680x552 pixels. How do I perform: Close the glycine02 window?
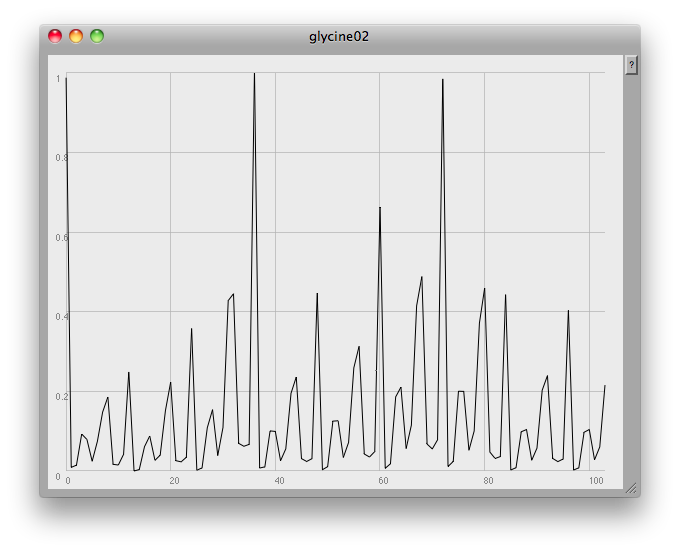[55, 36]
